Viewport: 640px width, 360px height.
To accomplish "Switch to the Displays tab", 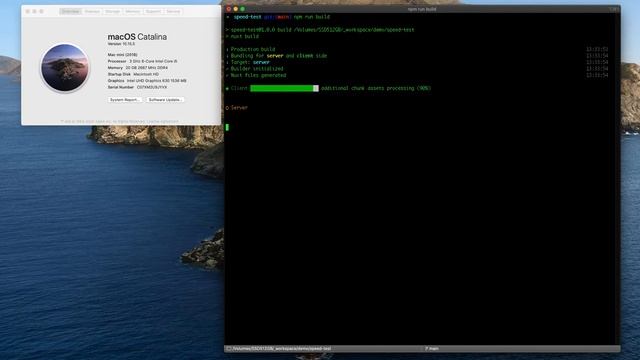I will tap(92, 11).
